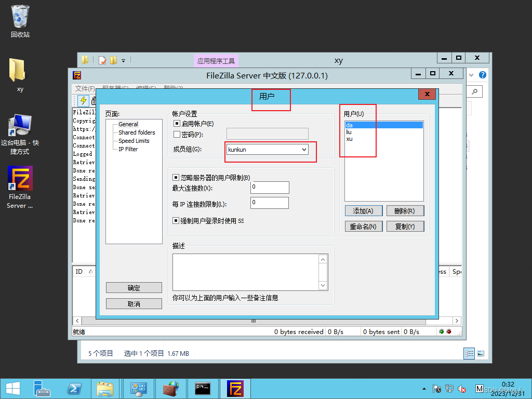Show hidden tray icons arrow
The width and height of the screenshot is (532, 399).
pos(424,389)
